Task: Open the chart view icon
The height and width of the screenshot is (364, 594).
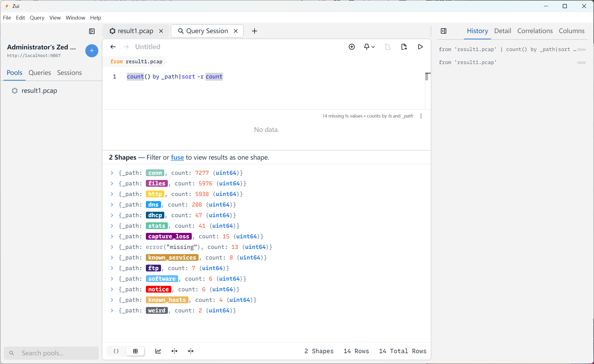Action: click(158, 351)
